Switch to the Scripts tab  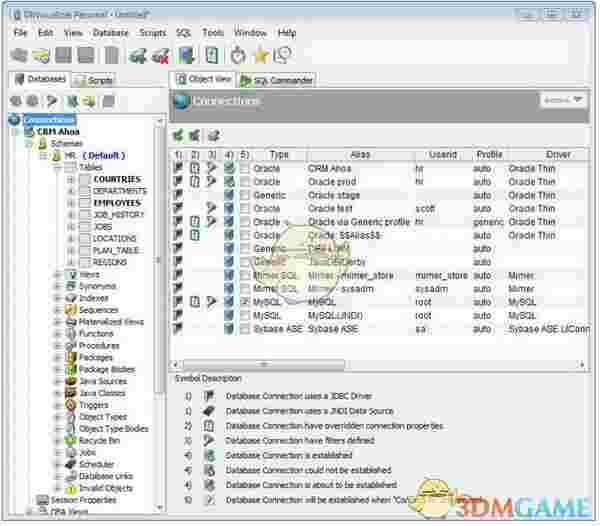(94, 80)
